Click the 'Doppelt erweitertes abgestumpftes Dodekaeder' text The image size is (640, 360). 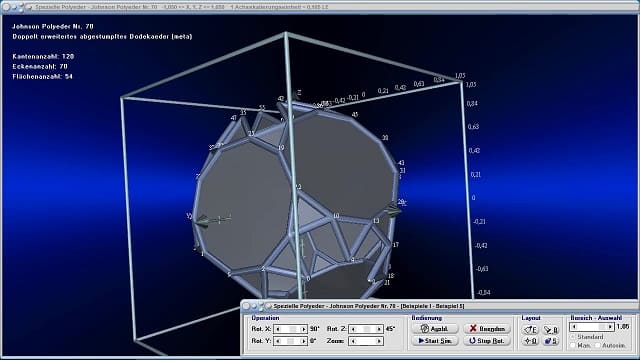91,37
